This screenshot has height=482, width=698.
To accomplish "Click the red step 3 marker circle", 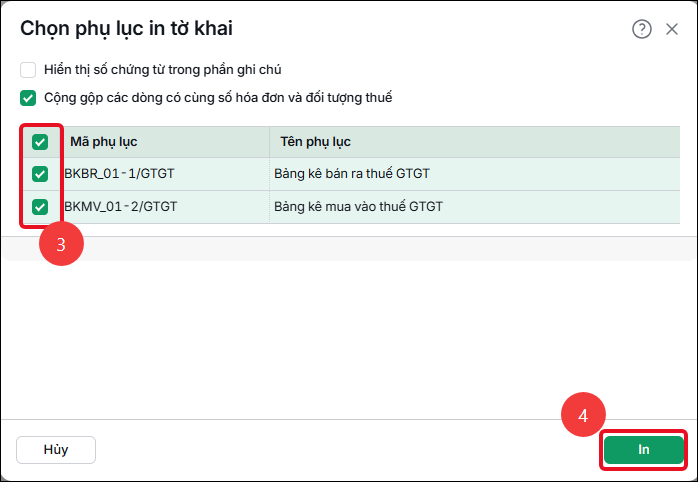I will pos(61,244).
